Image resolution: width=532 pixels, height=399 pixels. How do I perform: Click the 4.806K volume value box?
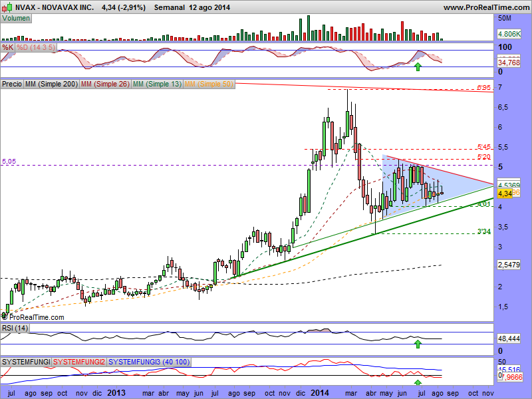[509, 34]
